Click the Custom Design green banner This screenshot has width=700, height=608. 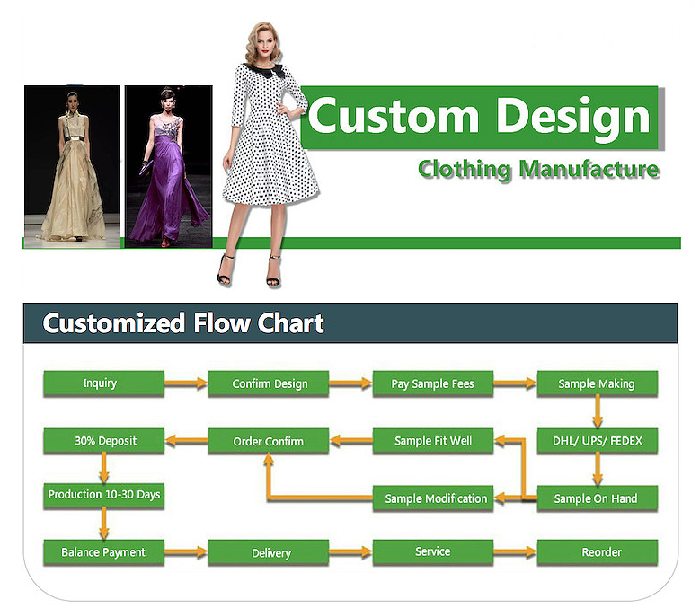pos(480,117)
